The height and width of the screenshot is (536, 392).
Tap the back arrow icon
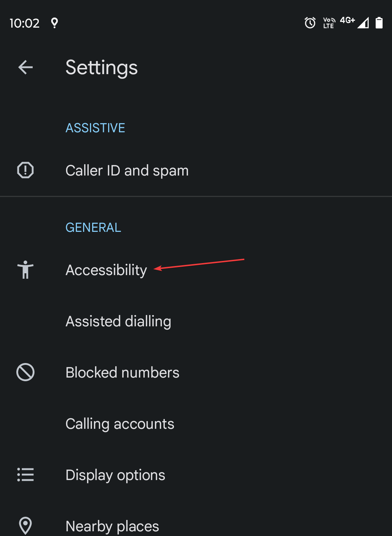pos(25,68)
